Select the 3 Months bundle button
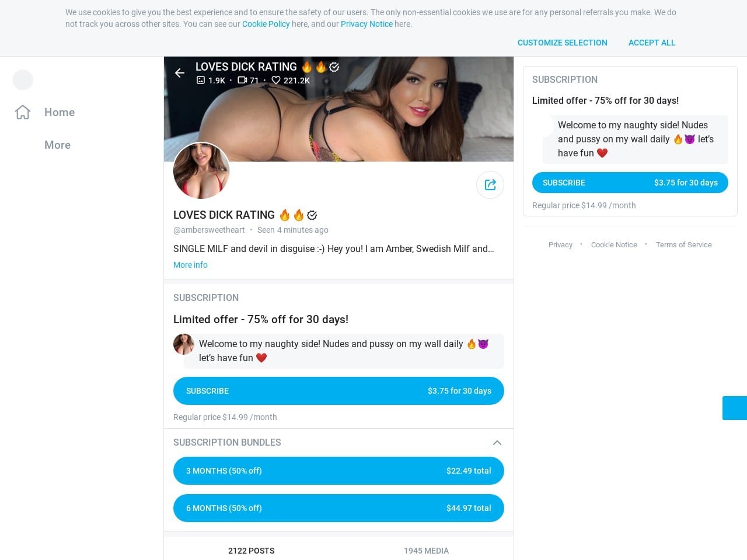747x560 pixels. [x=338, y=471]
